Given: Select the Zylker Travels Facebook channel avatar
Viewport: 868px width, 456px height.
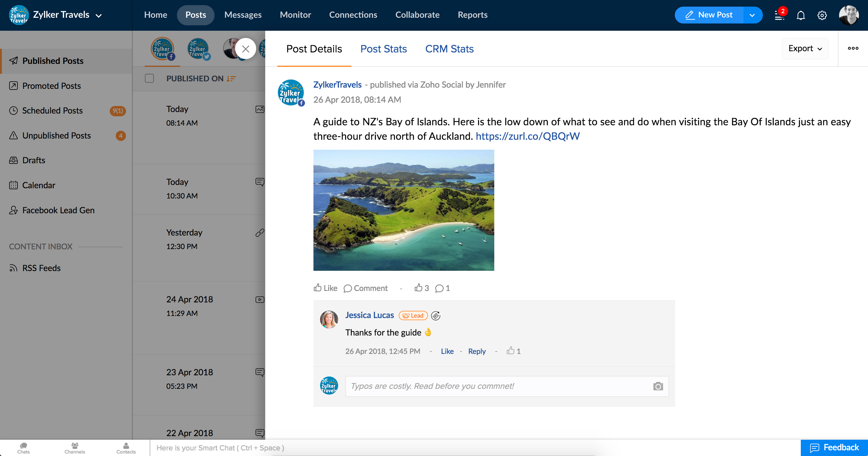Looking at the screenshot, I should [x=162, y=49].
